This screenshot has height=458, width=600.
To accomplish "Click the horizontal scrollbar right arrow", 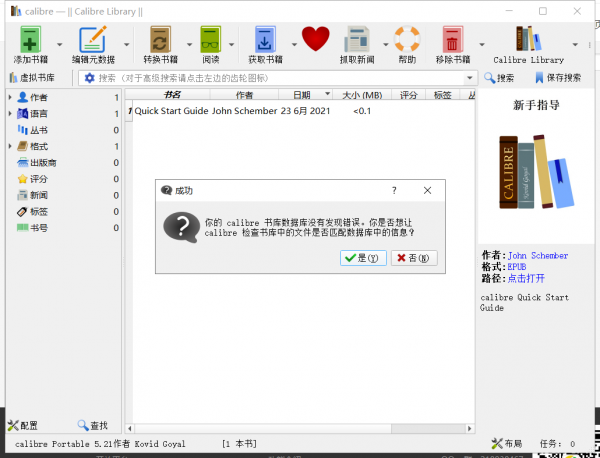I will [470, 429].
